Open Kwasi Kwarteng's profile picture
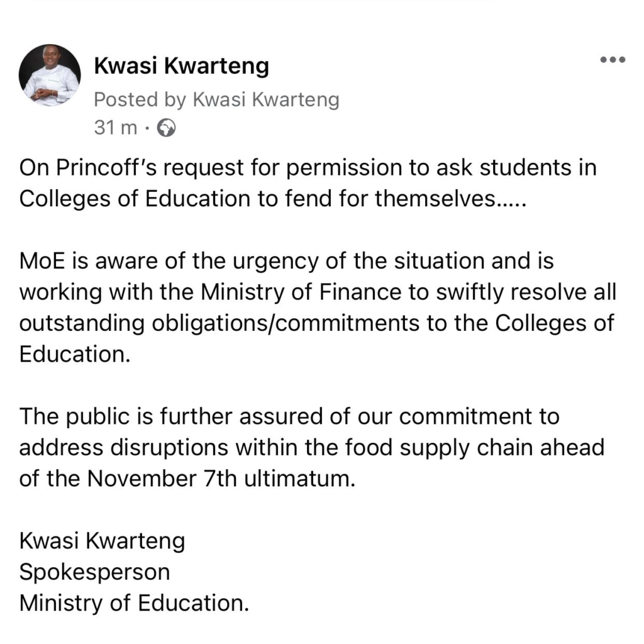The image size is (644, 644). click(50, 75)
